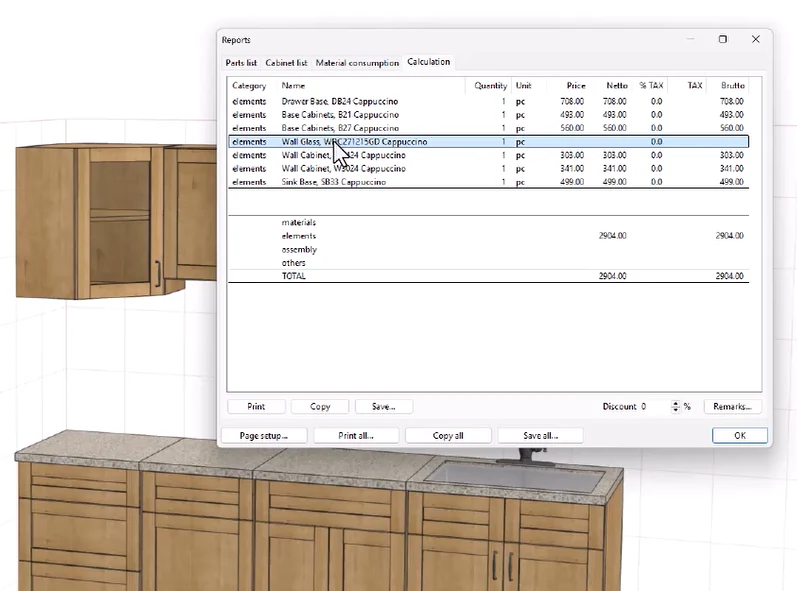
Task: Confirm with the OK button
Action: (x=740, y=436)
